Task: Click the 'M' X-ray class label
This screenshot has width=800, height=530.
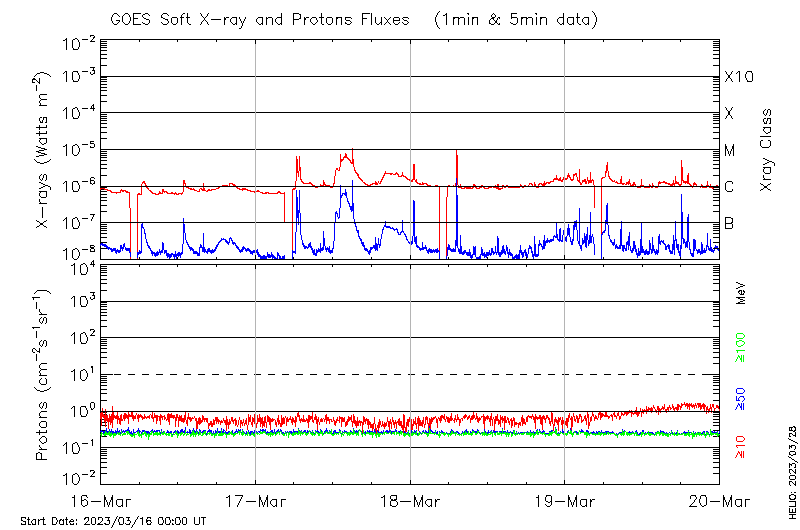Action: 730,150
